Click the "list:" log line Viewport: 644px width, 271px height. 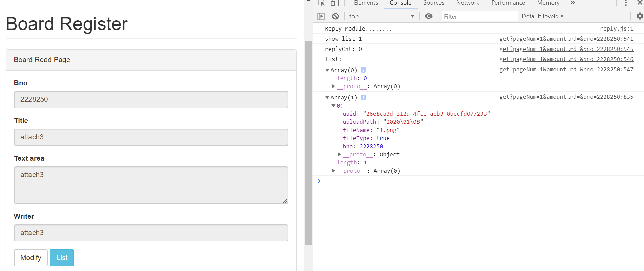point(333,59)
